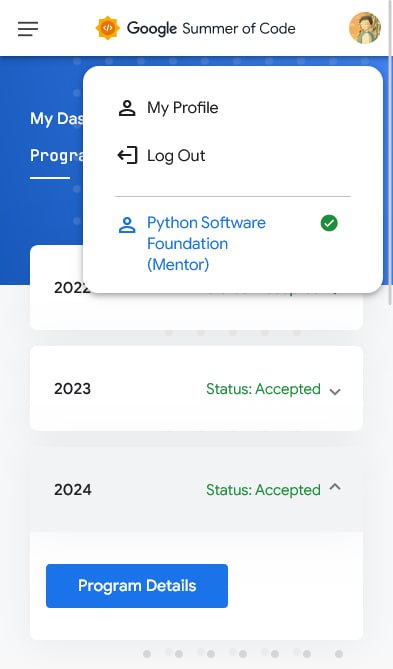Screen dimensions: 393x669
Task: Select My Profile menu item
Action: click(x=233, y=108)
